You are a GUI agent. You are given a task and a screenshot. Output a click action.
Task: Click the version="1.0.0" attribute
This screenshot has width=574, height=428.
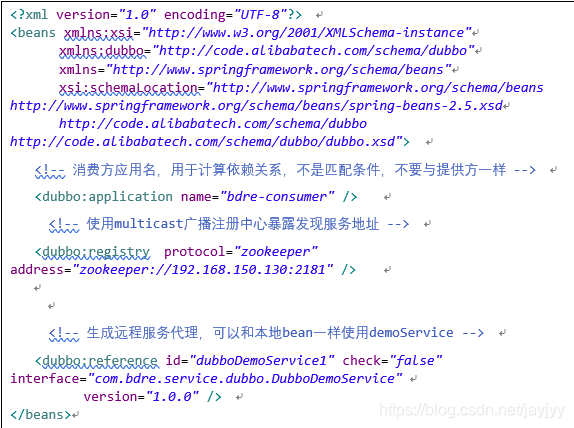point(141,397)
